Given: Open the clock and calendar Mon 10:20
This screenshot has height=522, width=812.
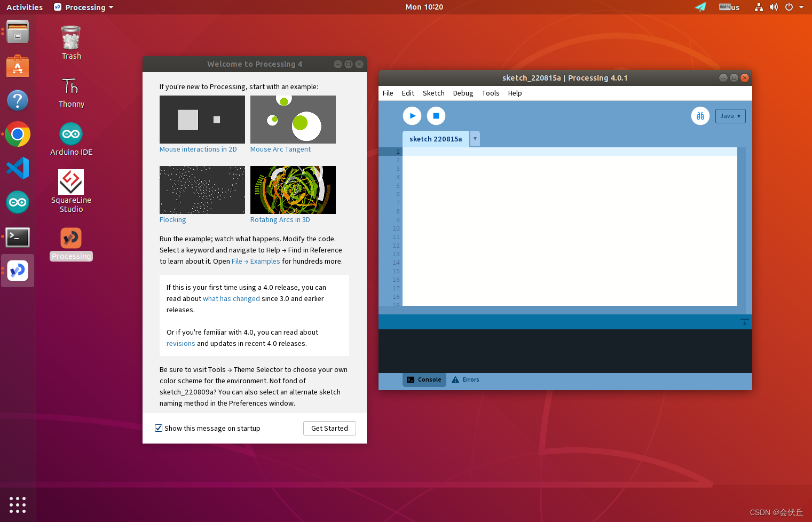Looking at the screenshot, I should (x=424, y=7).
